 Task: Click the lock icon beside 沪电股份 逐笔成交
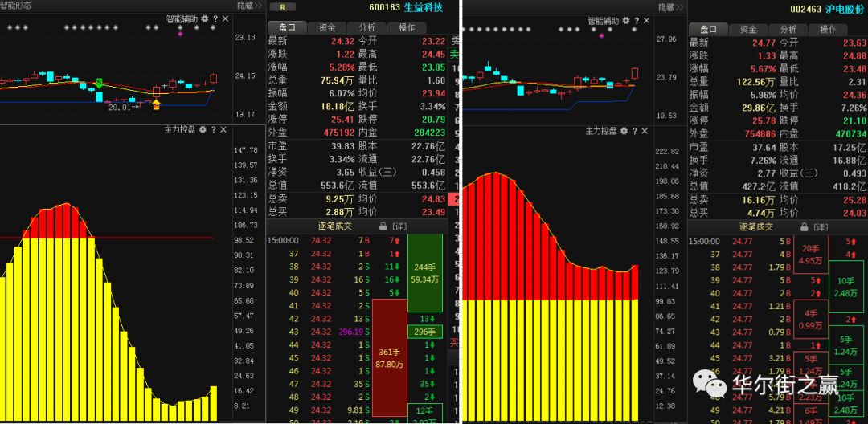tap(804, 227)
